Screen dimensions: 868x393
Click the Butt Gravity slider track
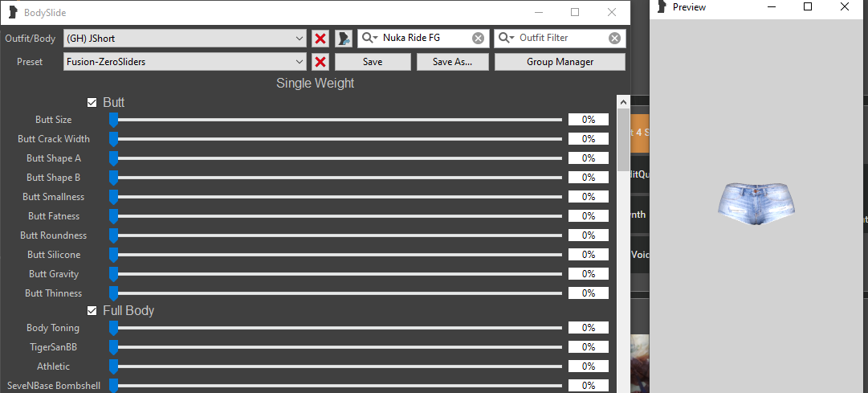click(x=336, y=274)
